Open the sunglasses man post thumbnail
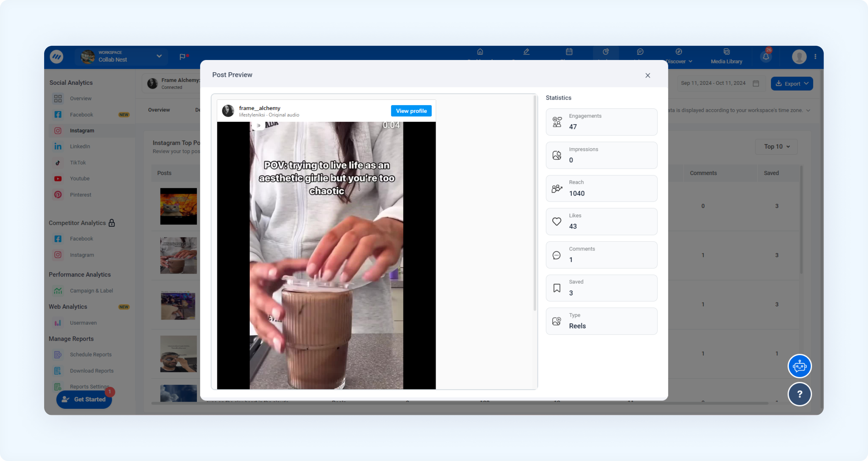 pos(178,354)
